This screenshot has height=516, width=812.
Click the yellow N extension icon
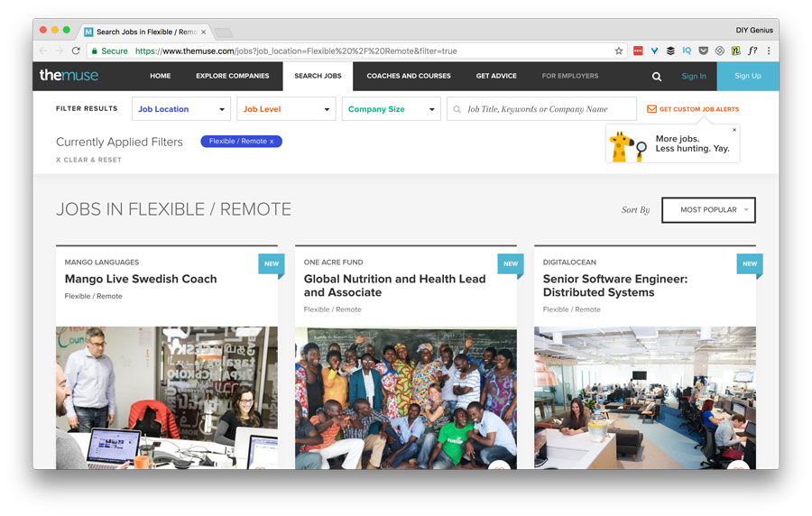click(736, 51)
